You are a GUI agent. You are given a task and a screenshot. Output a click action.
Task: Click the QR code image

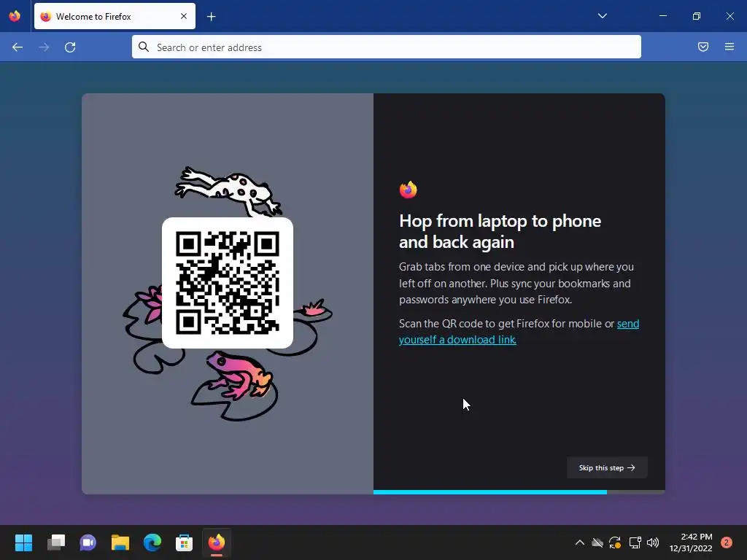coord(228,283)
